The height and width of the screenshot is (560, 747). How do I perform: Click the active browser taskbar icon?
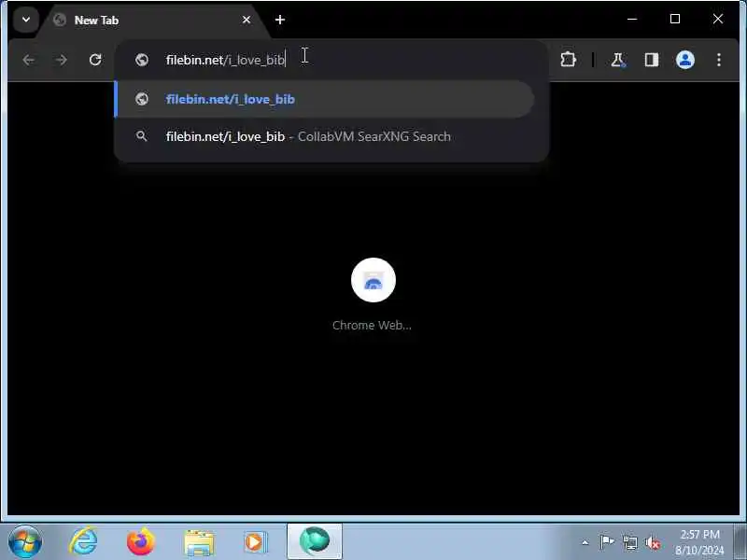pyautogui.click(x=315, y=541)
